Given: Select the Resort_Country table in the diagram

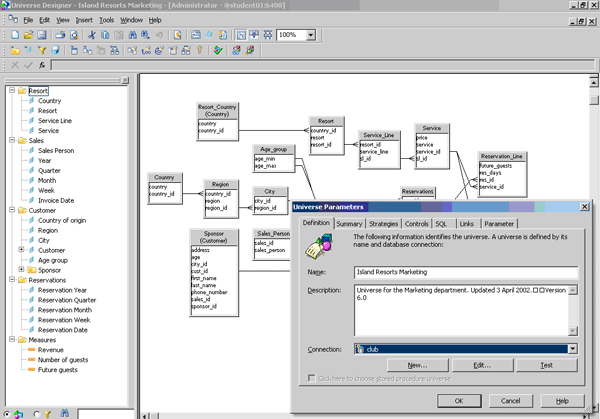Looking at the screenshot, I should (x=217, y=121).
